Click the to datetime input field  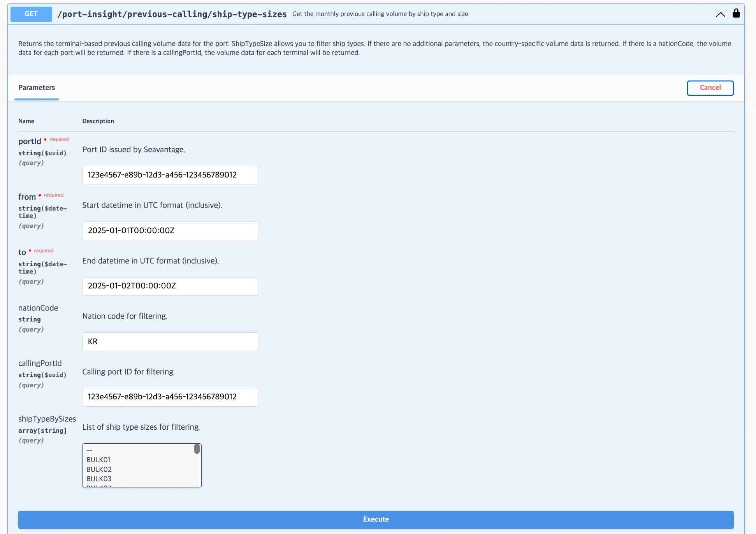click(x=170, y=286)
